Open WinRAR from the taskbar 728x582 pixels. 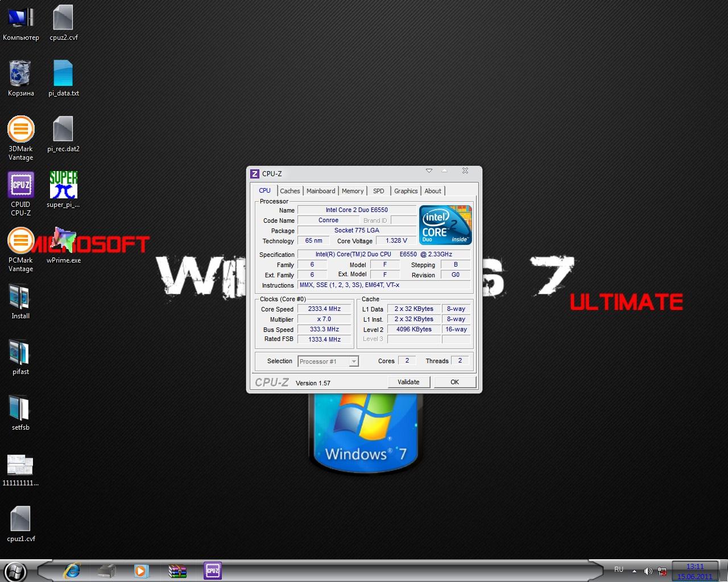tap(177, 571)
